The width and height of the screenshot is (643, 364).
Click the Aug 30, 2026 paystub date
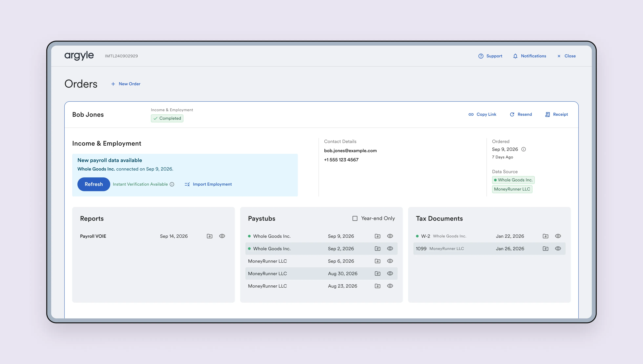click(343, 274)
